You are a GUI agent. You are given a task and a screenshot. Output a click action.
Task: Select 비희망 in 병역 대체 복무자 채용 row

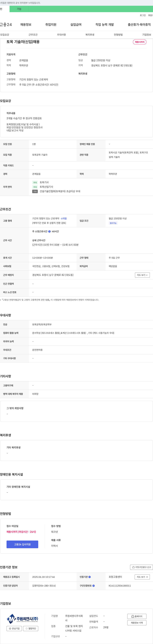35,394
